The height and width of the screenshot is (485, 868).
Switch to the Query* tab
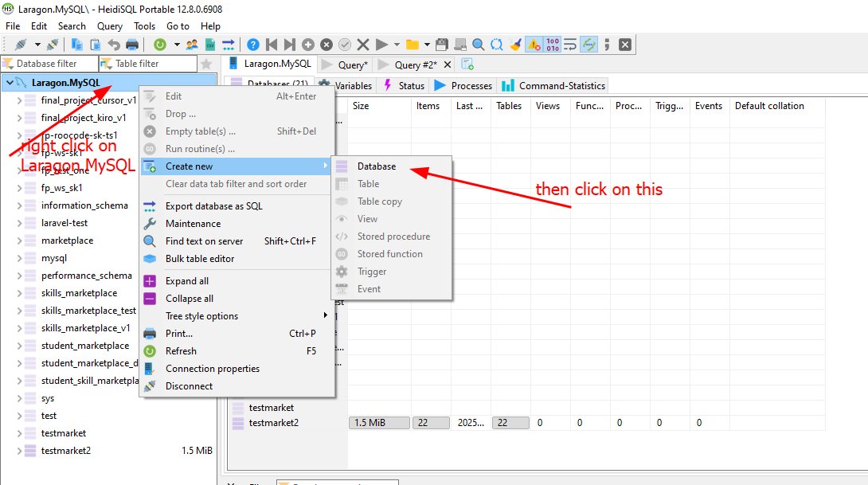tap(345, 65)
